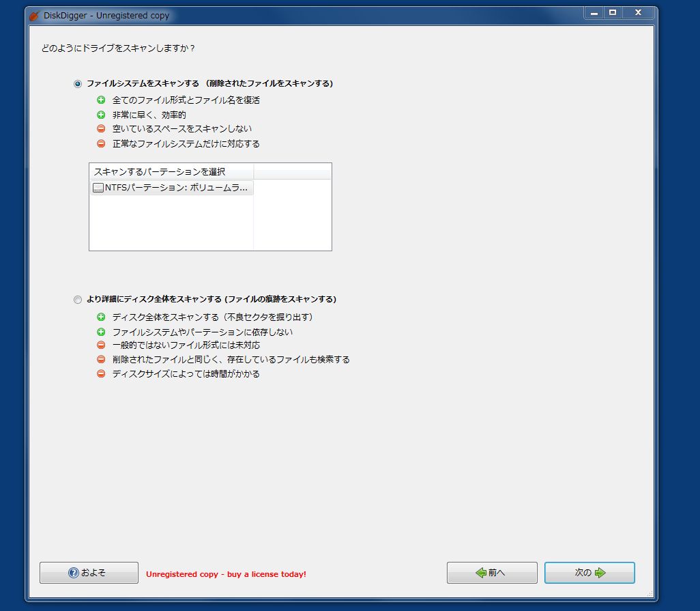Minimize the DiskDigger window
The image size is (700, 611).
click(x=594, y=13)
